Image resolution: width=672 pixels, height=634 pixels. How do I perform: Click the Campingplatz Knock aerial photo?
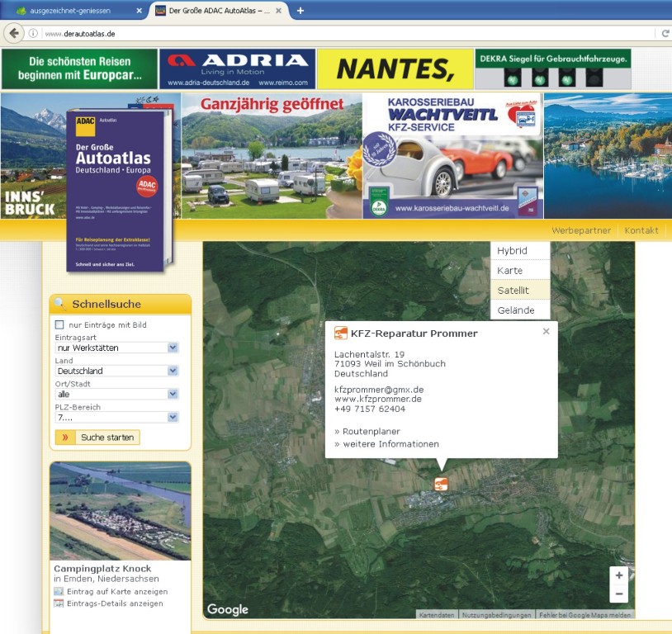[121, 511]
